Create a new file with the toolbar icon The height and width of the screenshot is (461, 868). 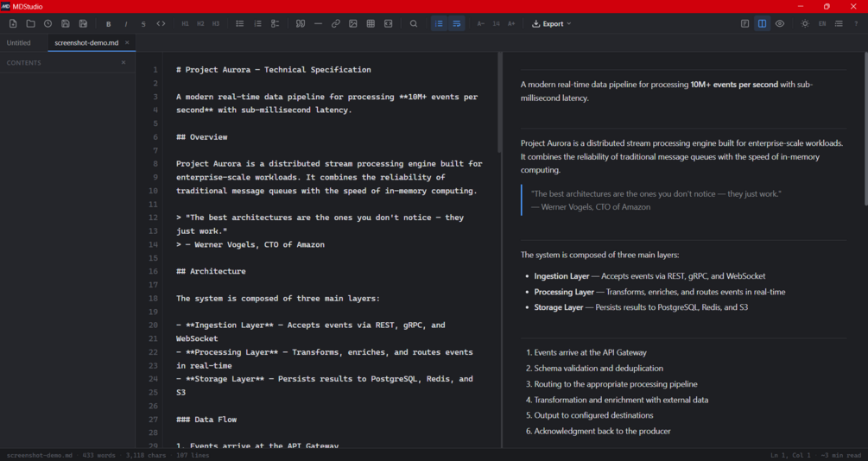click(x=13, y=24)
